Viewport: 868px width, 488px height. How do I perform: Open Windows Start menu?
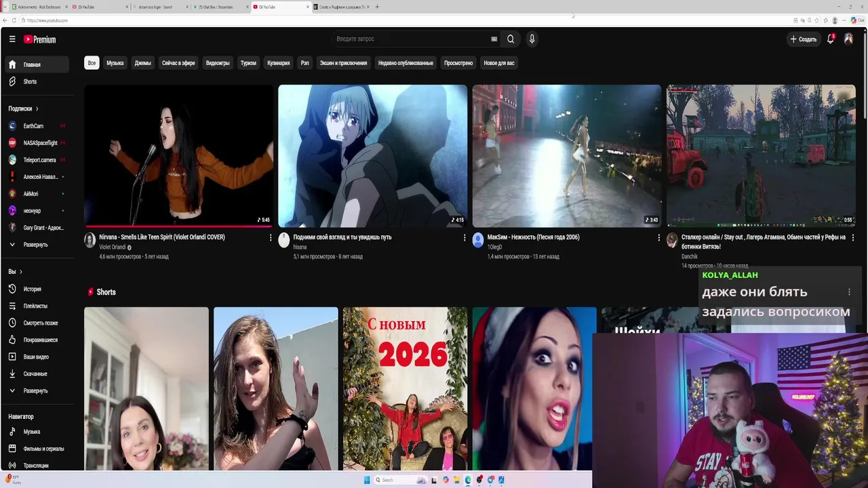coord(367,480)
